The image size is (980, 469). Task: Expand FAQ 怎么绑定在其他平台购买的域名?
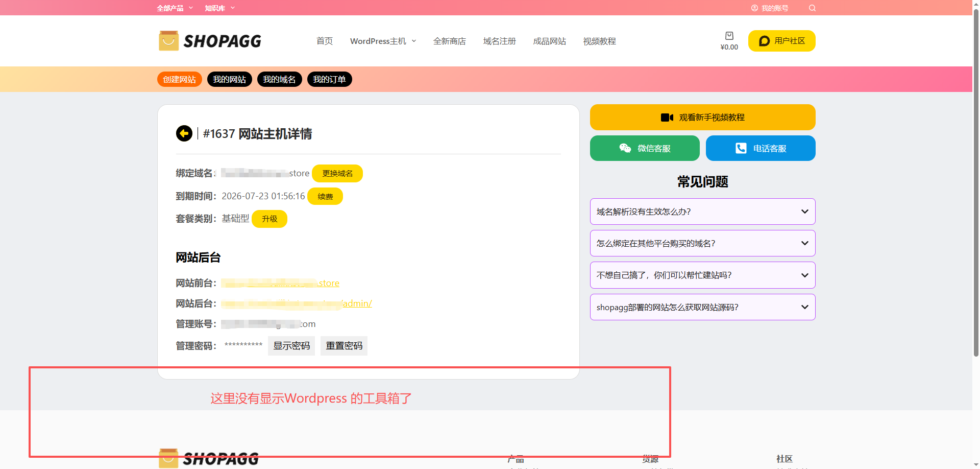tap(703, 243)
